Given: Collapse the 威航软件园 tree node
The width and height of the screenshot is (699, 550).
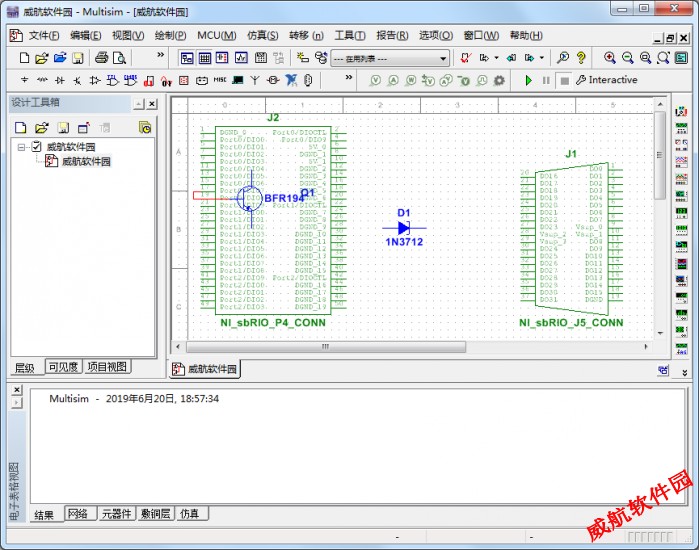Looking at the screenshot, I should 21,147.
